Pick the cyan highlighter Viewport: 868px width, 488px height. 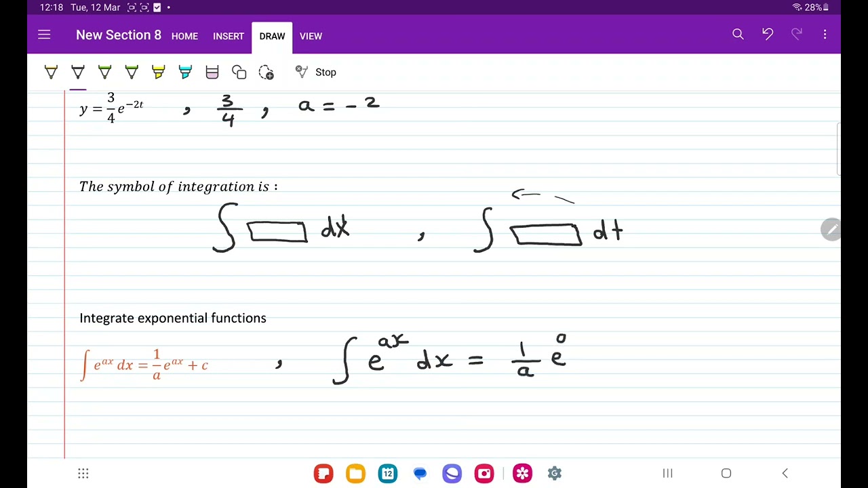[x=185, y=72]
